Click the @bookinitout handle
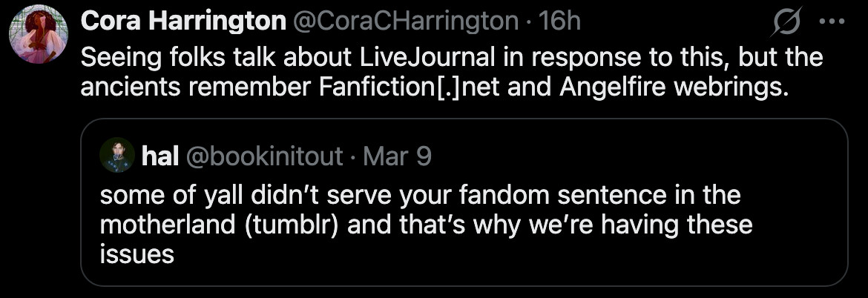The image size is (868, 298). [x=263, y=156]
